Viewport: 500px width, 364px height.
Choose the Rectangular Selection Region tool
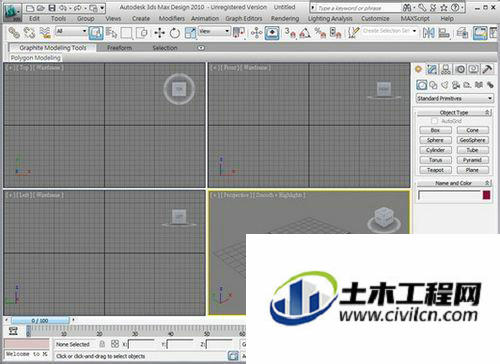click(126, 33)
